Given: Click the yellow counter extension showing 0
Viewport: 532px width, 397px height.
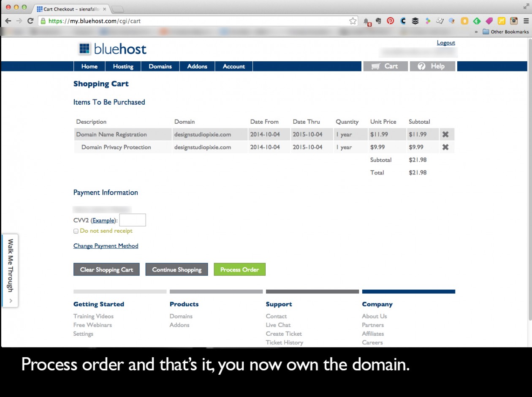Looking at the screenshot, I should (464, 20).
